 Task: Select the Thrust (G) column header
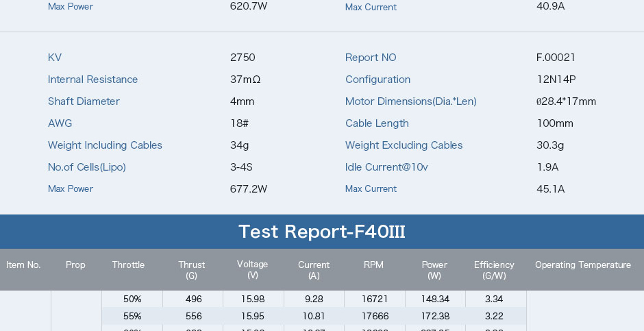click(x=191, y=270)
